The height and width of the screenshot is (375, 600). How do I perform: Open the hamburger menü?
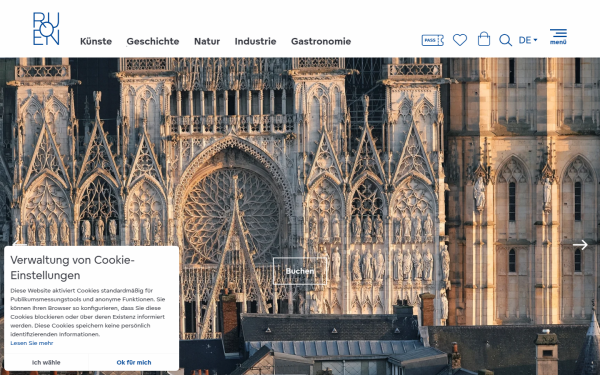point(558,37)
